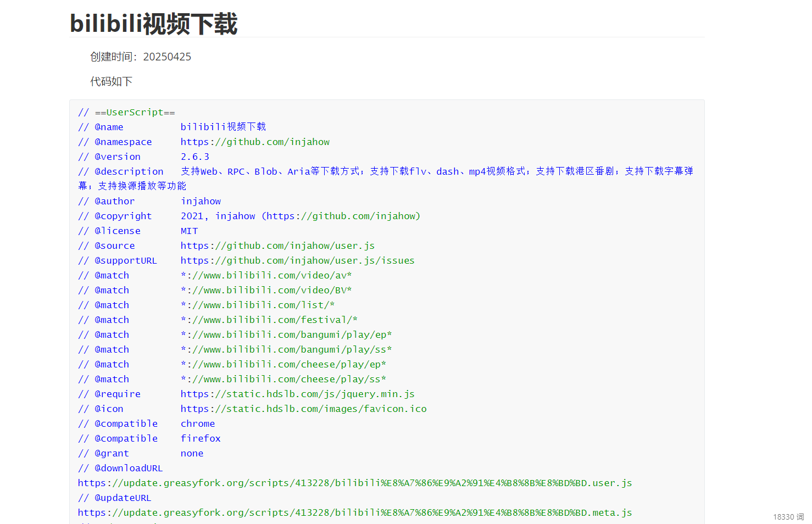Click the @compatible value chrome
This screenshot has height=524, width=812.
pos(198,423)
